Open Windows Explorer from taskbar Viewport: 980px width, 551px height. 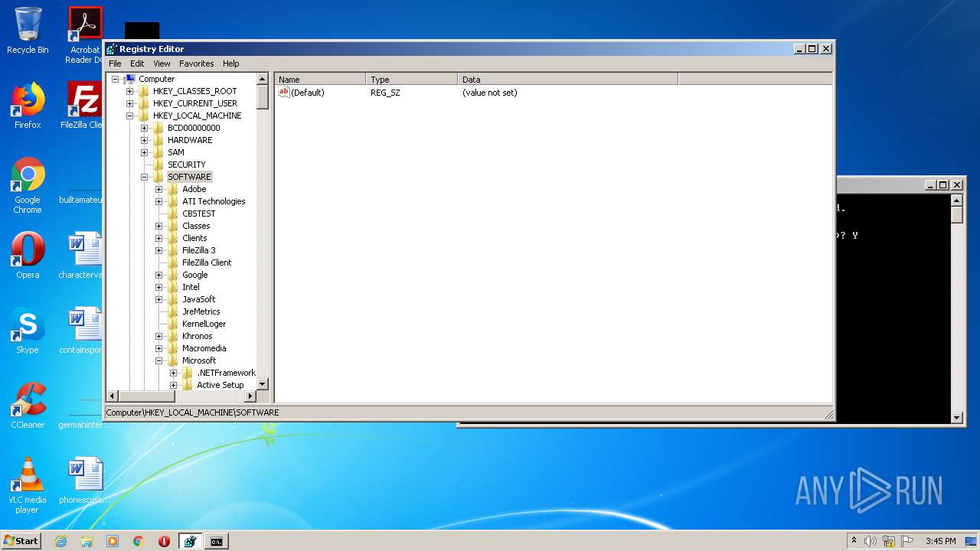coord(87,541)
